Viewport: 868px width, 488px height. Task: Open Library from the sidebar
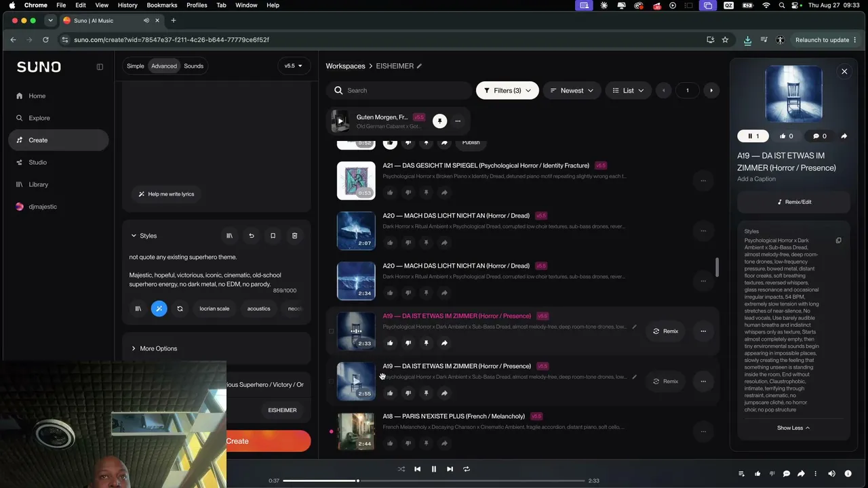click(59, 184)
